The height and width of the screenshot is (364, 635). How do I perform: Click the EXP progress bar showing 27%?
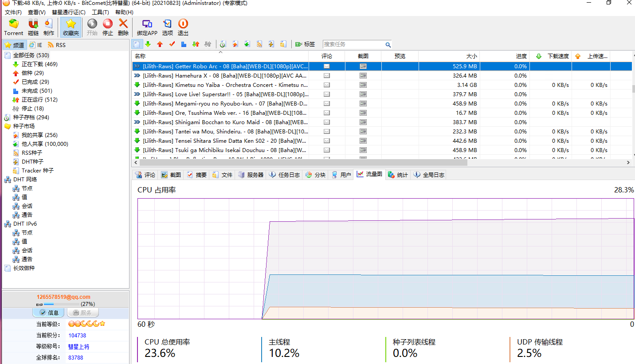coord(62,304)
